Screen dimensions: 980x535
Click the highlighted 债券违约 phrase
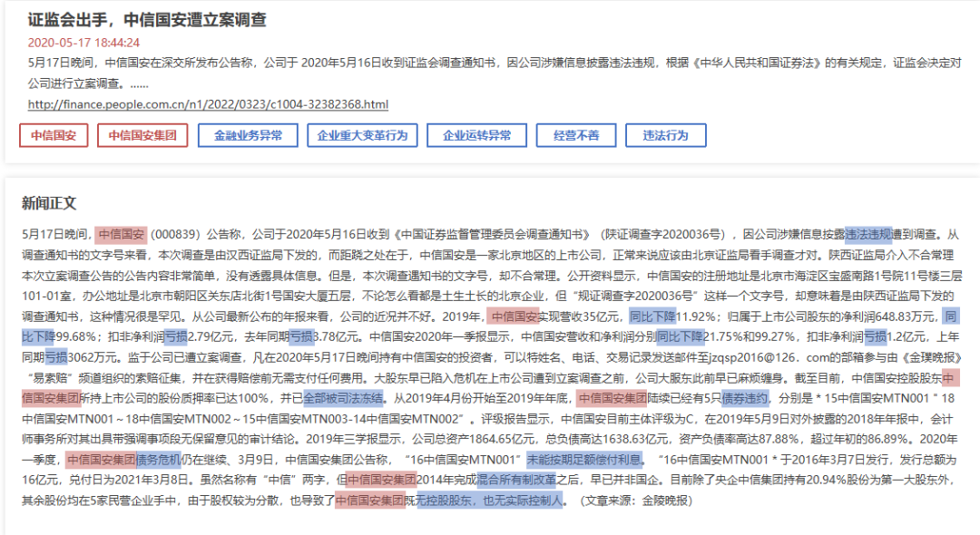(746, 398)
